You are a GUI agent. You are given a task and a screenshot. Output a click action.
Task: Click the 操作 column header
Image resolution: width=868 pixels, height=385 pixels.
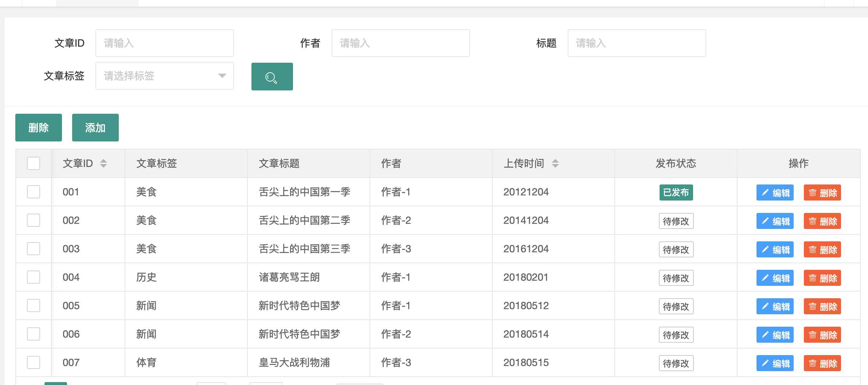[799, 163]
